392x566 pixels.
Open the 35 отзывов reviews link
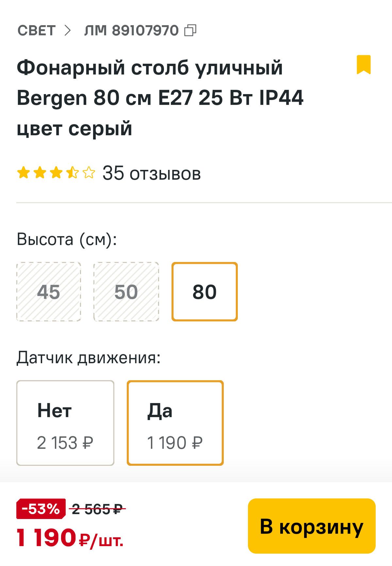152,173
